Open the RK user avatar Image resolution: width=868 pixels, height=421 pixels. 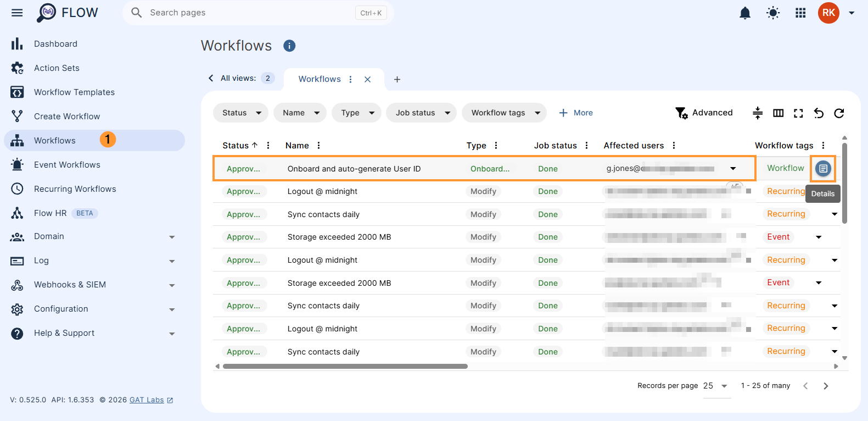[828, 13]
